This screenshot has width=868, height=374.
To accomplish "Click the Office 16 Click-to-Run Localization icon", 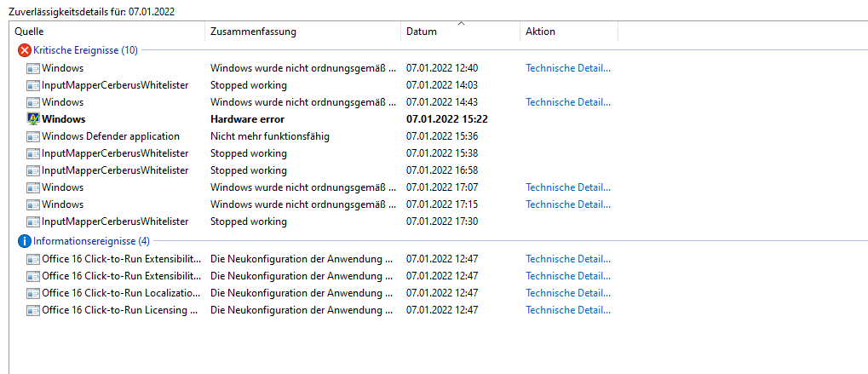I will tap(33, 293).
